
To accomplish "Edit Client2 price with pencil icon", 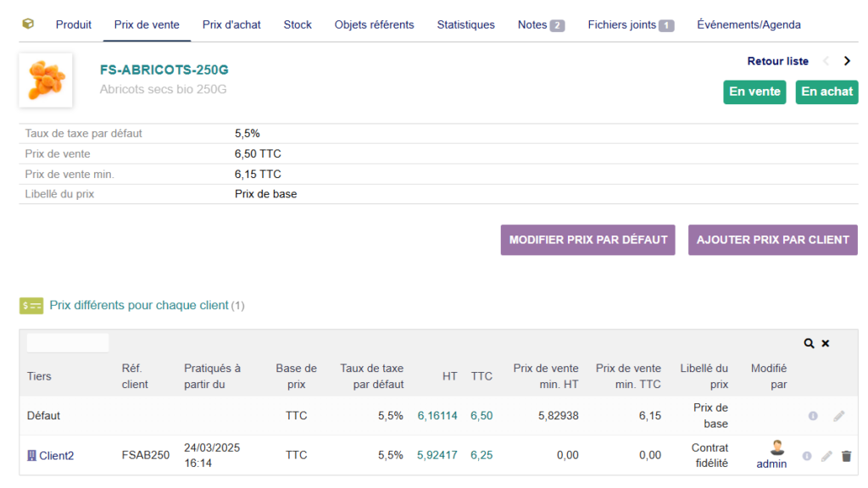I will [826, 456].
